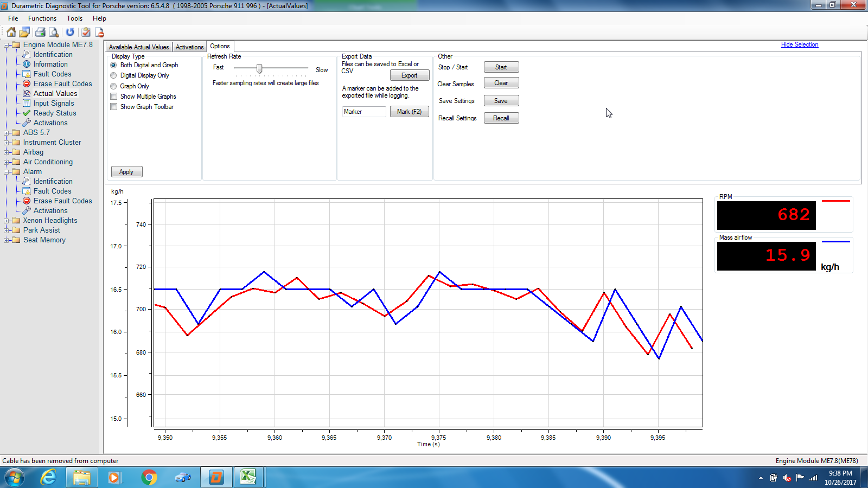Click the Start button
The height and width of the screenshot is (488, 868).
coord(501,67)
